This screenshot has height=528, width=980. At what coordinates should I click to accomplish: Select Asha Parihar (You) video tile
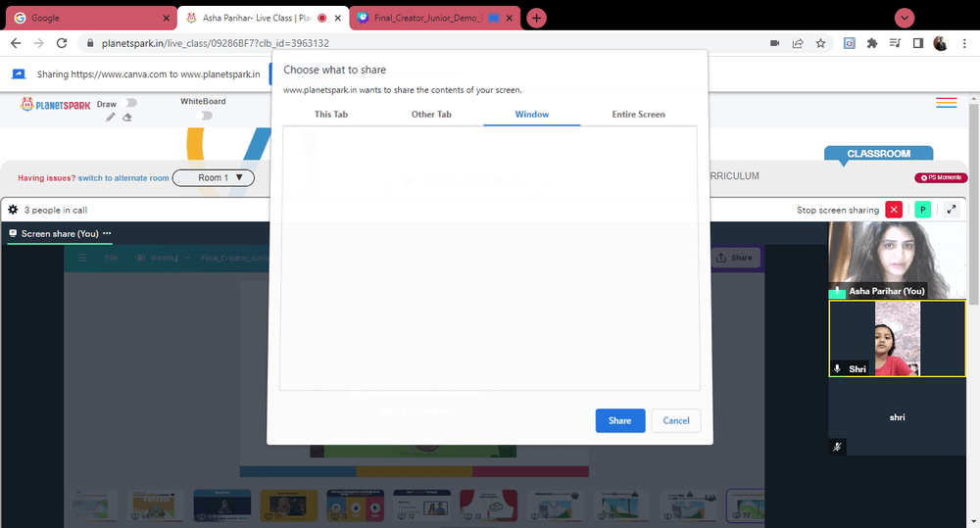[897, 261]
